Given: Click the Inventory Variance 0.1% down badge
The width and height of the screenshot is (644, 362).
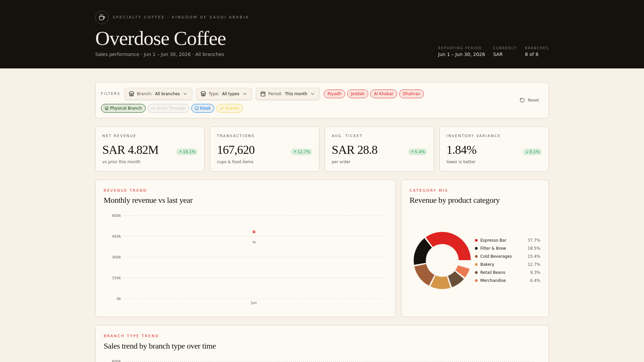Looking at the screenshot, I should [532, 152].
